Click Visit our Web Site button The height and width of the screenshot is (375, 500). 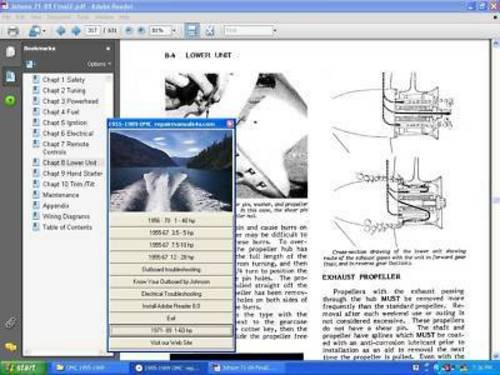[171, 342]
